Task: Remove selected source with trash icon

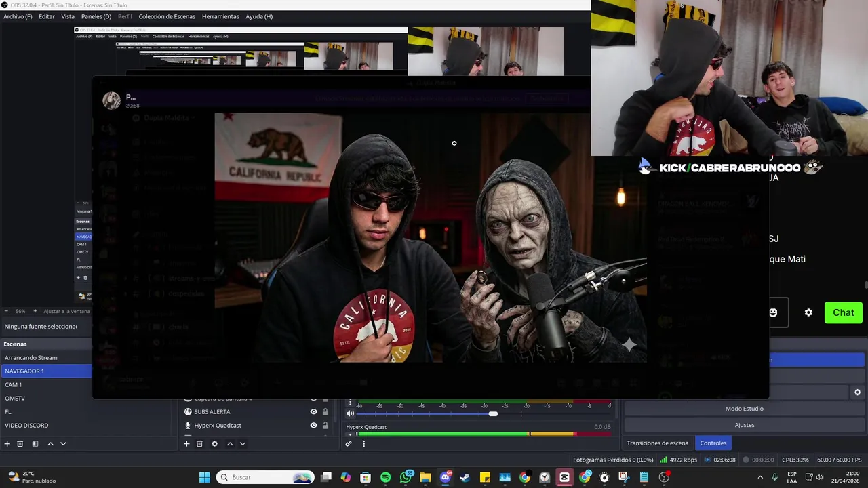Action: coord(199,444)
